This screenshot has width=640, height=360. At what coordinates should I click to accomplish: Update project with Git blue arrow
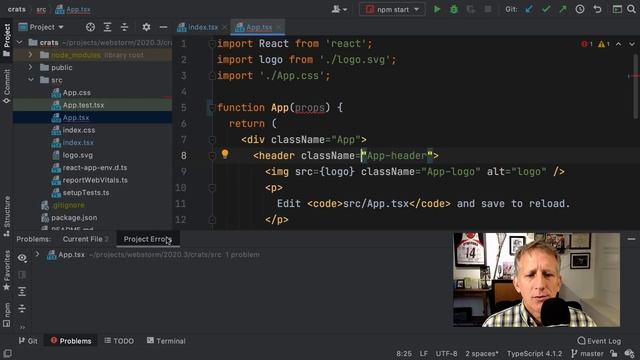tap(529, 9)
